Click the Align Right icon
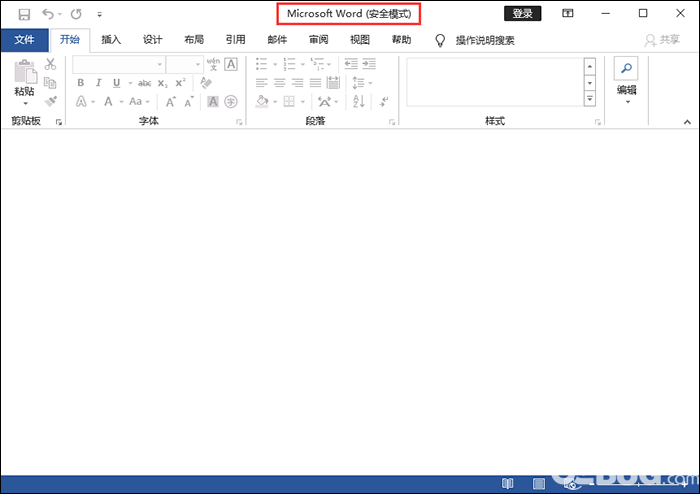 pos(297,83)
